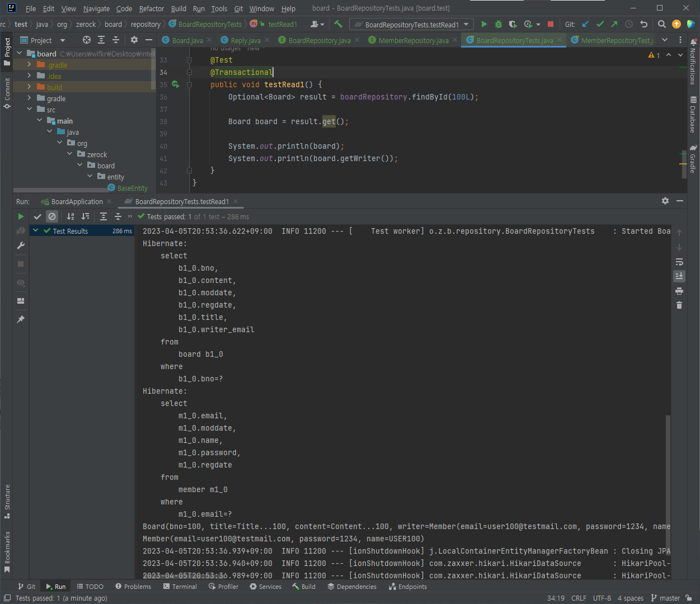
Task: Open the Tools menu
Action: pos(219,8)
